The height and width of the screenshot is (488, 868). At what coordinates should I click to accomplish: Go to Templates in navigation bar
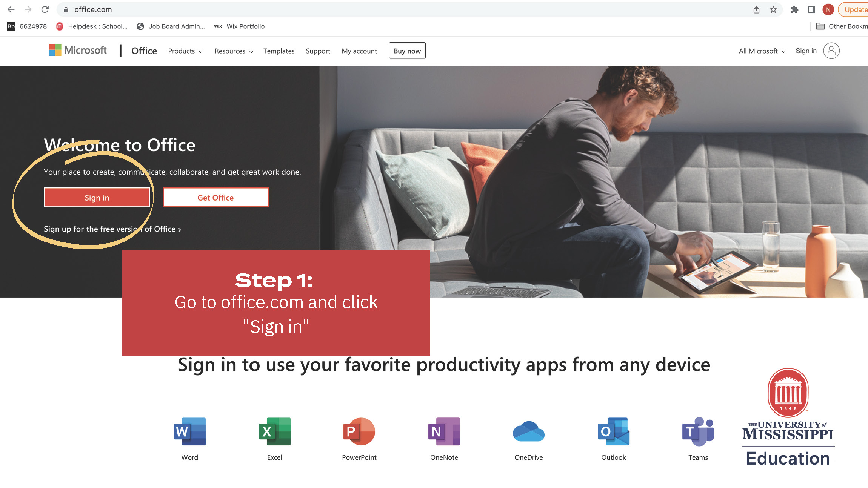pos(279,51)
